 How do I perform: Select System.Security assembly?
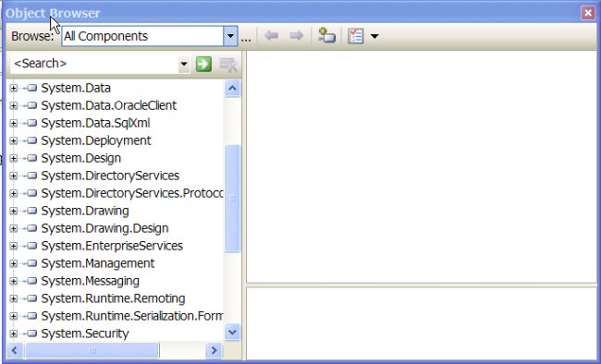pyautogui.click(x=85, y=334)
